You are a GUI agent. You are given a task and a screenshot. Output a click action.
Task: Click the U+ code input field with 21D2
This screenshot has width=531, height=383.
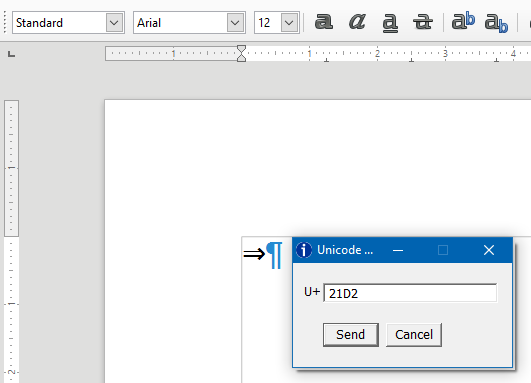tap(410, 293)
